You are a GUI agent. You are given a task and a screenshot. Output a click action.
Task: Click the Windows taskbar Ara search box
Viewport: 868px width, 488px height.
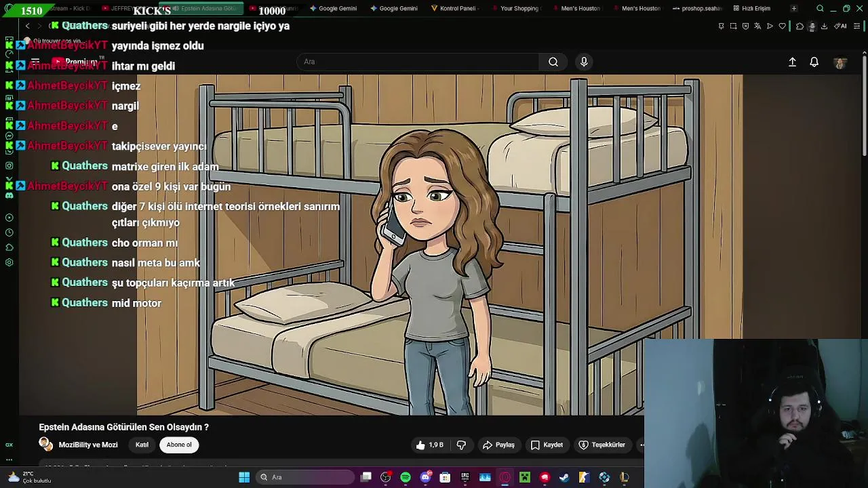305,477
